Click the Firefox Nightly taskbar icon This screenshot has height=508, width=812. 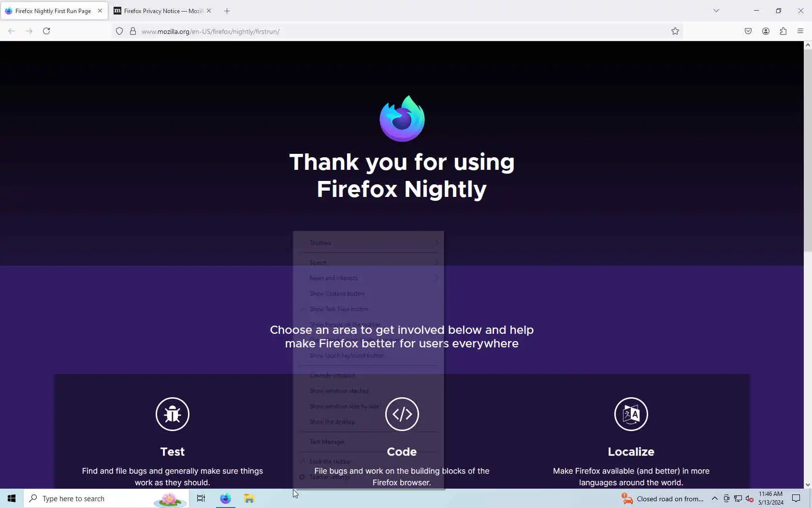tap(226, 498)
